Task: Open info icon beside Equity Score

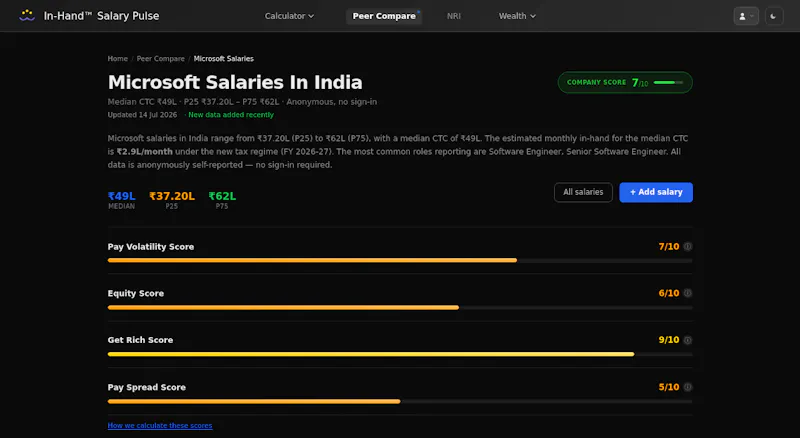Action: tap(688, 293)
